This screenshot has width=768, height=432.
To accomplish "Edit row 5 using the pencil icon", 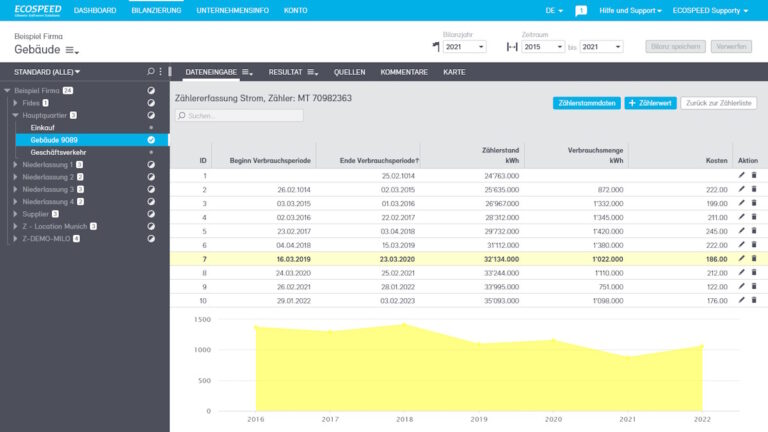I will 741,230.
